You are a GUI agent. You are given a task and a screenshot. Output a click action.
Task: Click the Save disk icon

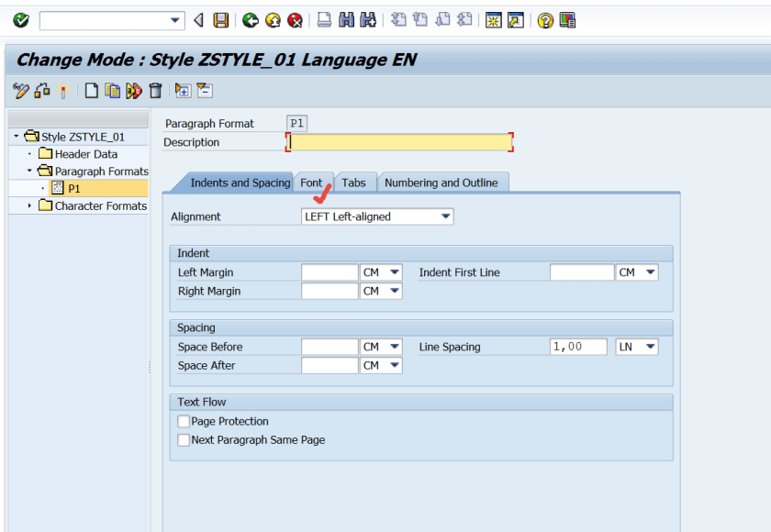221,20
